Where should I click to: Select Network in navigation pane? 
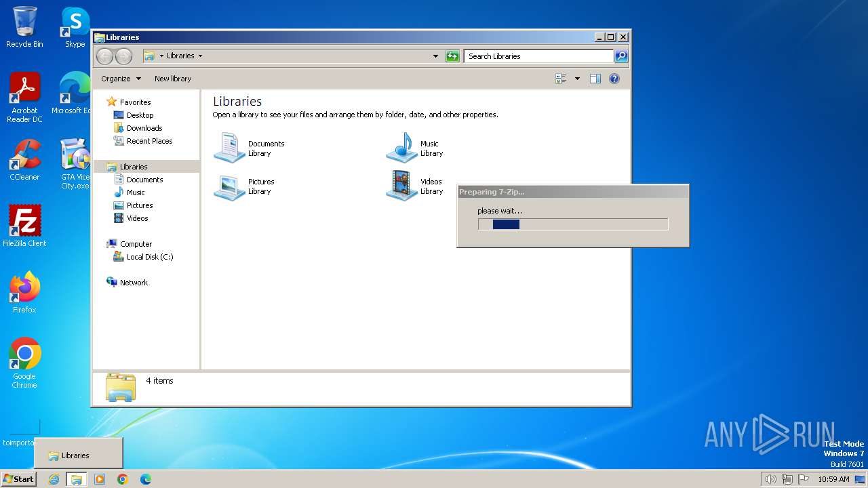134,283
